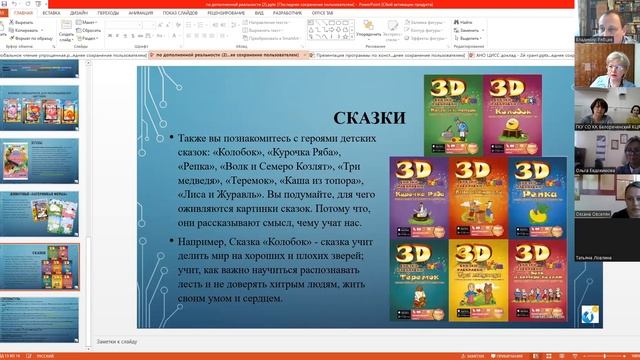
Task: Click the Save icon in quick access toolbar
Action: tap(4, 4)
